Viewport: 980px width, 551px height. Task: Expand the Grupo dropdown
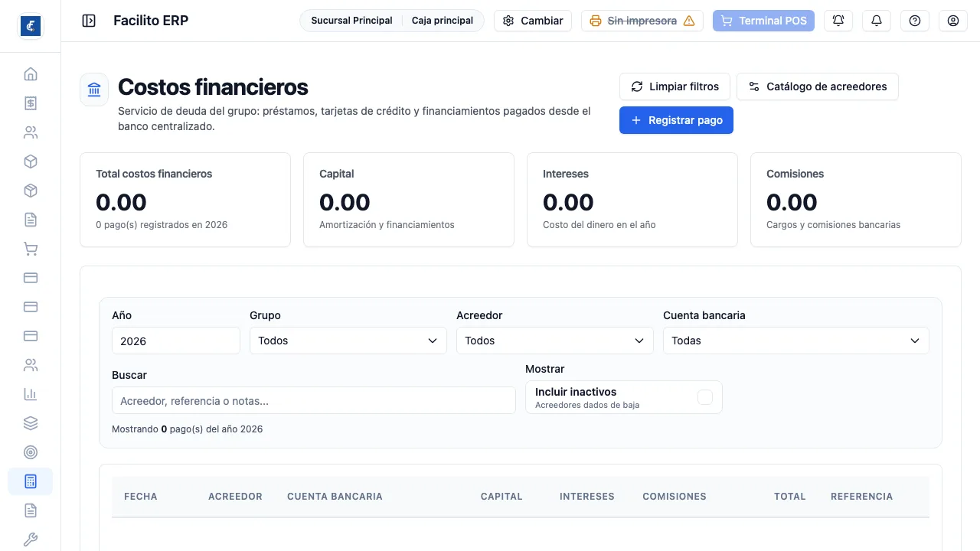348,341
